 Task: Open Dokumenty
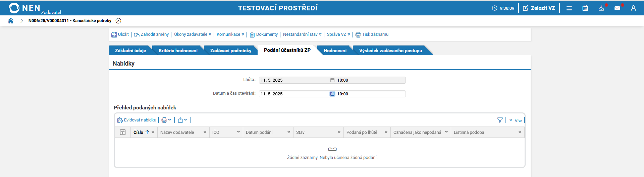(x=264, y=34)
